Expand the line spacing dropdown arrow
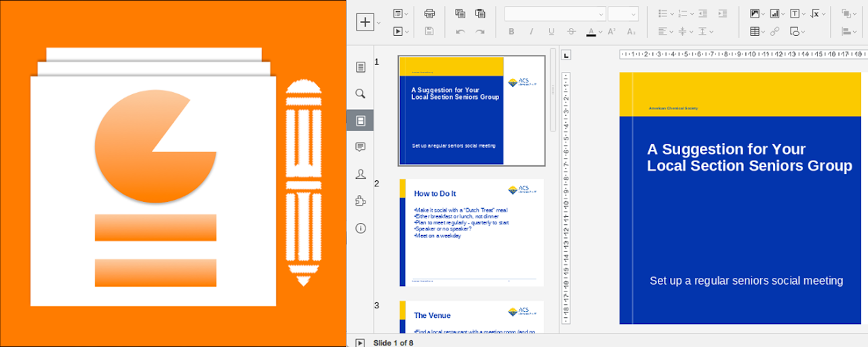This screenshot has width=868, height=347. pos(711,31)
